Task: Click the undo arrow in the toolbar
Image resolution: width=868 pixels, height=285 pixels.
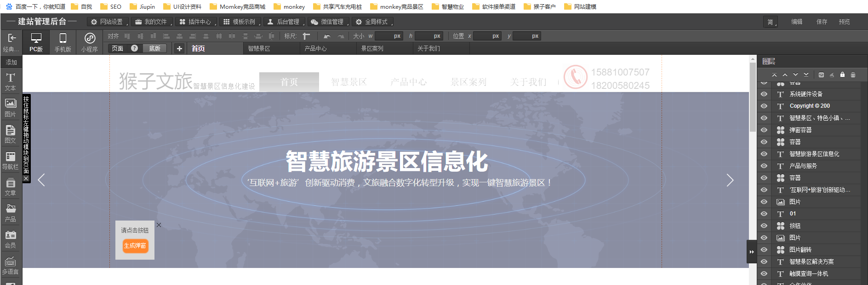Action: coord(327,36)
